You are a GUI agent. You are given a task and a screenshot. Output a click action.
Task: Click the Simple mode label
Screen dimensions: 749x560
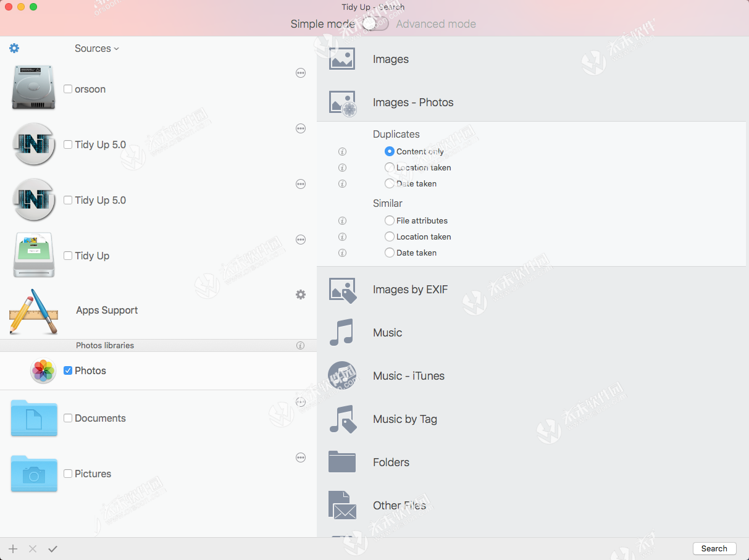[x=323, y=24]
